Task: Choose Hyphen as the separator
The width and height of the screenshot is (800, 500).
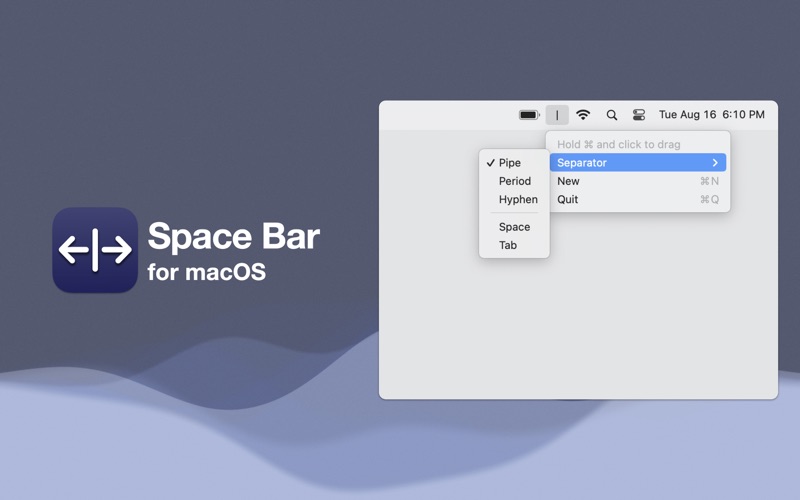Action: pyautogui.click(x=514, y=199)
